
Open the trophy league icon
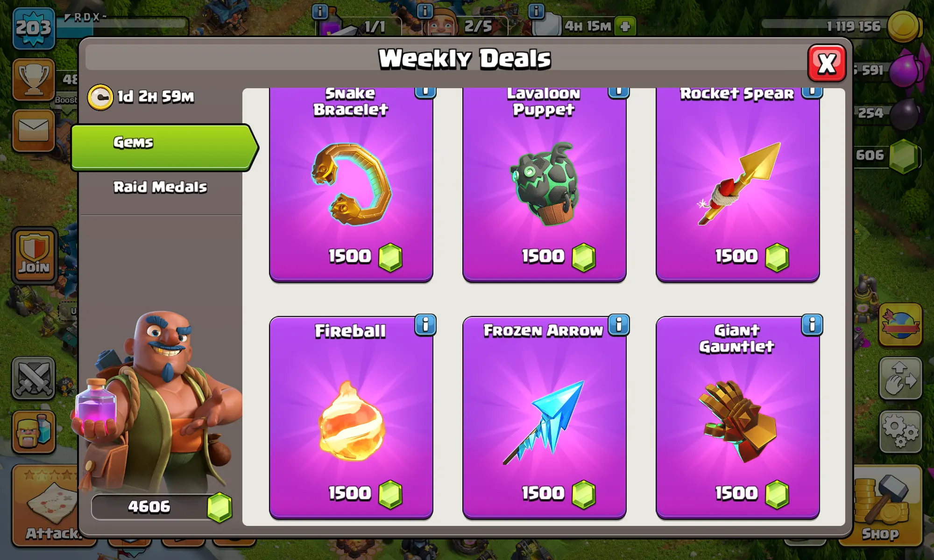[x=34, y=79]
